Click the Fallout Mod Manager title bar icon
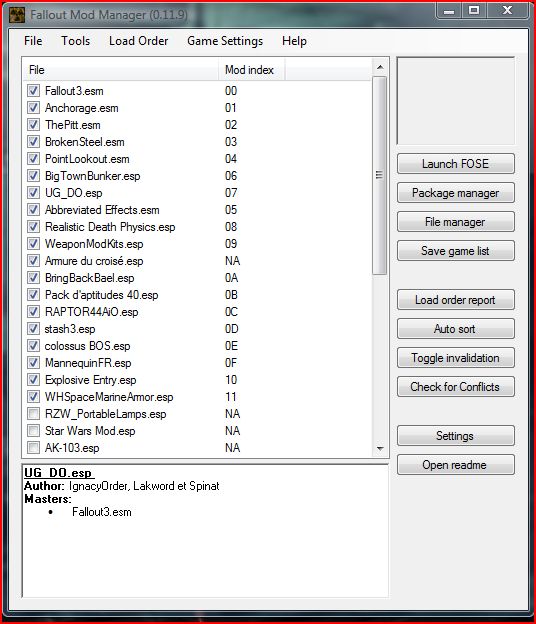Viewport: 536px width, 624px height. (x=17, y=15)
